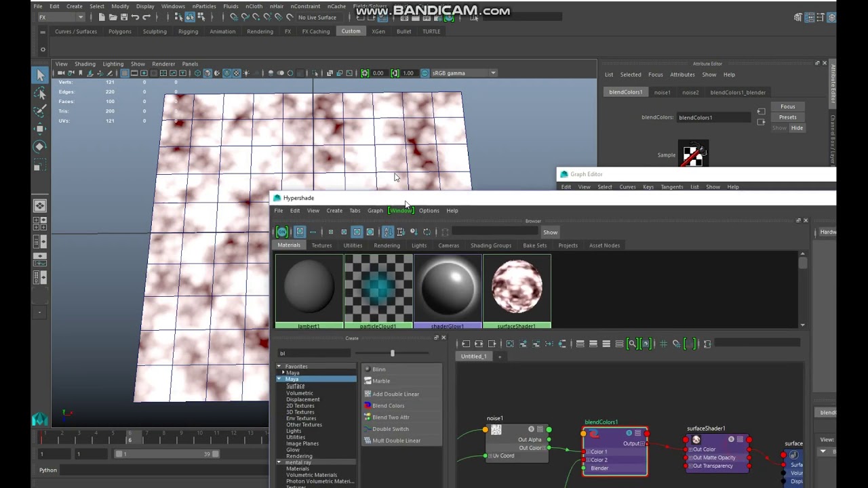The height and width of the screenshot is (488, 868).
Task: Collapse the Favorites tree section
Action: pos(279,366)
